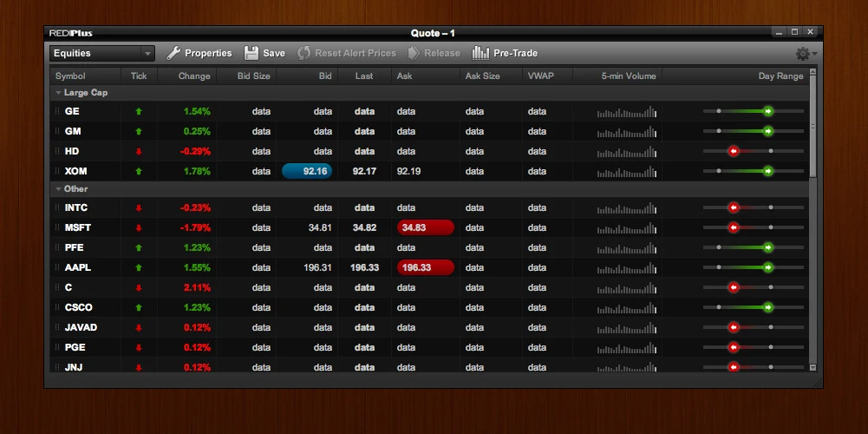Select the CSCO symbol
868x434 pixels.
click(x=78, y=307)
